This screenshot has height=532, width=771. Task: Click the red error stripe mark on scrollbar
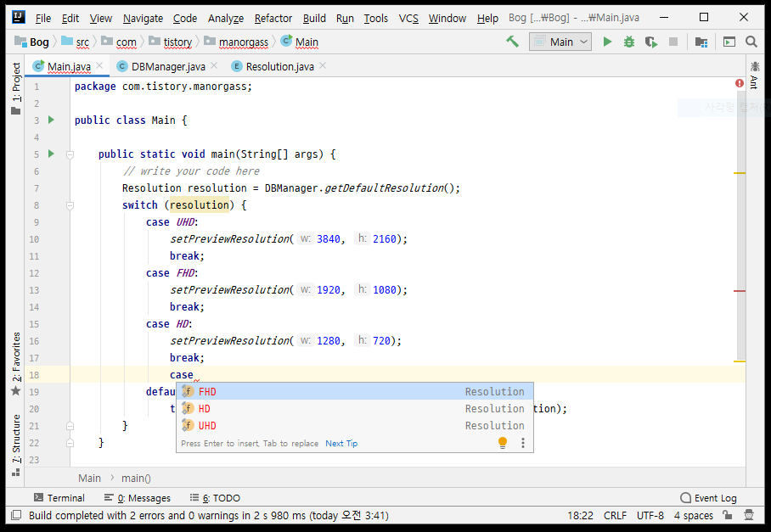(x=740, y=291)
